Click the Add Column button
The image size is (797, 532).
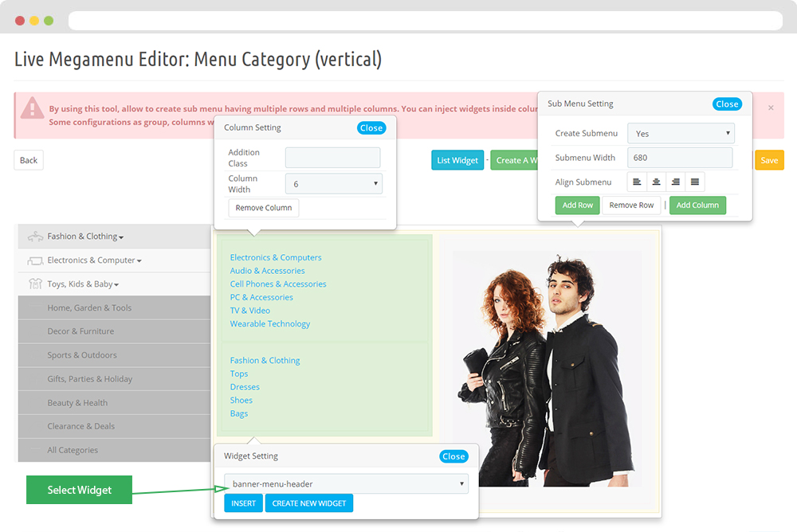(697, 205)
